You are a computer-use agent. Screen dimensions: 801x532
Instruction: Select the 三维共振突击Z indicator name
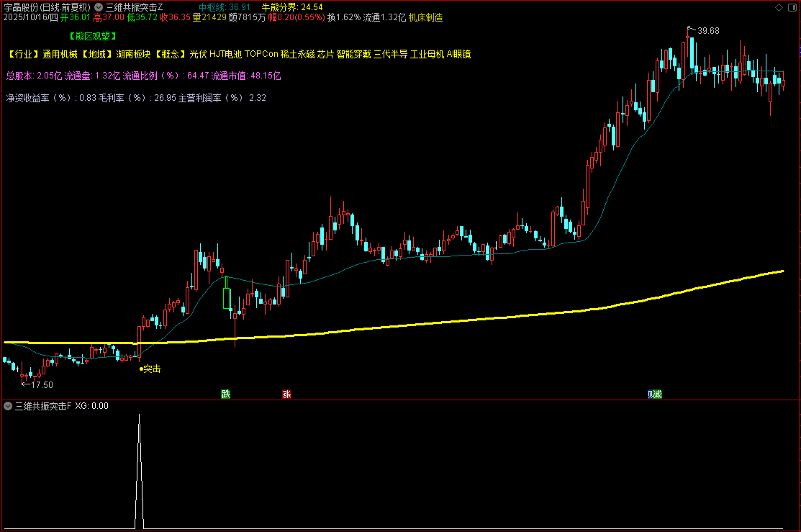point(135,7)
